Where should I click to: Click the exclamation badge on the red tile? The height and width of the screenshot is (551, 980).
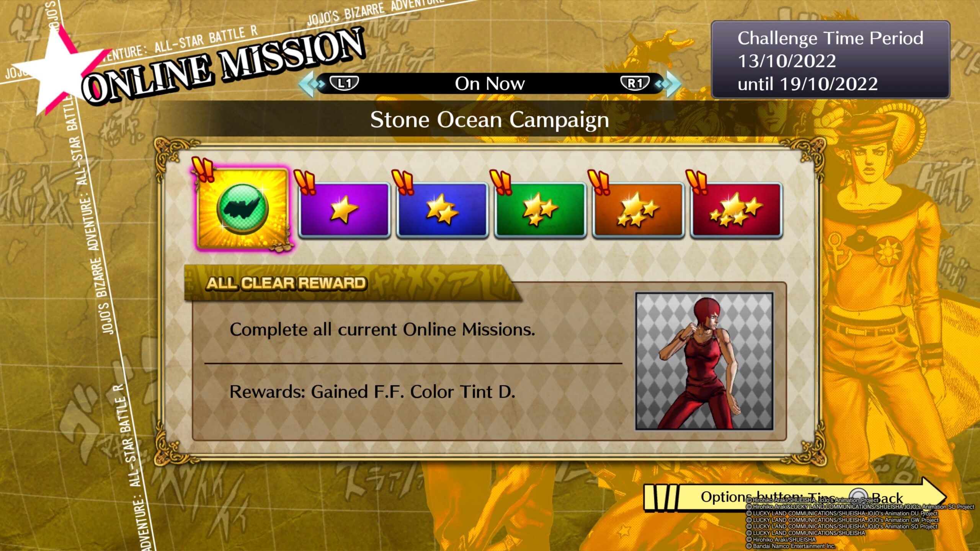coord(697,181)
